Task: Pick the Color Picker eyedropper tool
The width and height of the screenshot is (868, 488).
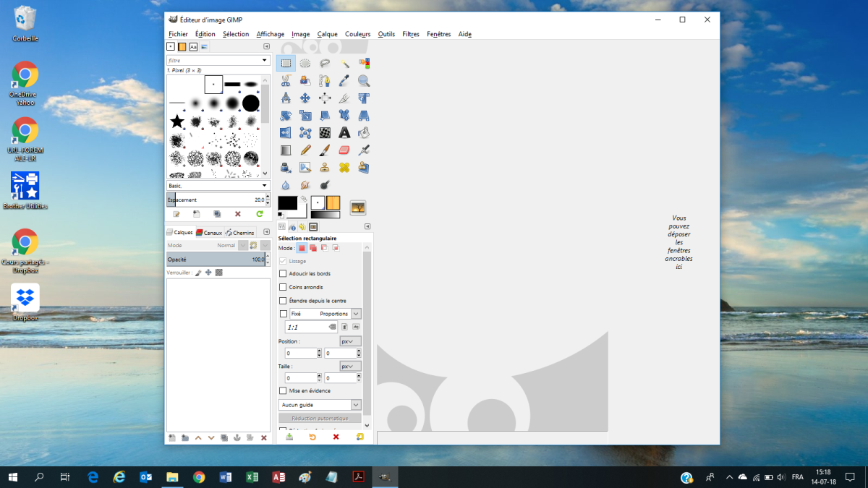Action: click(x=344, y=81)
